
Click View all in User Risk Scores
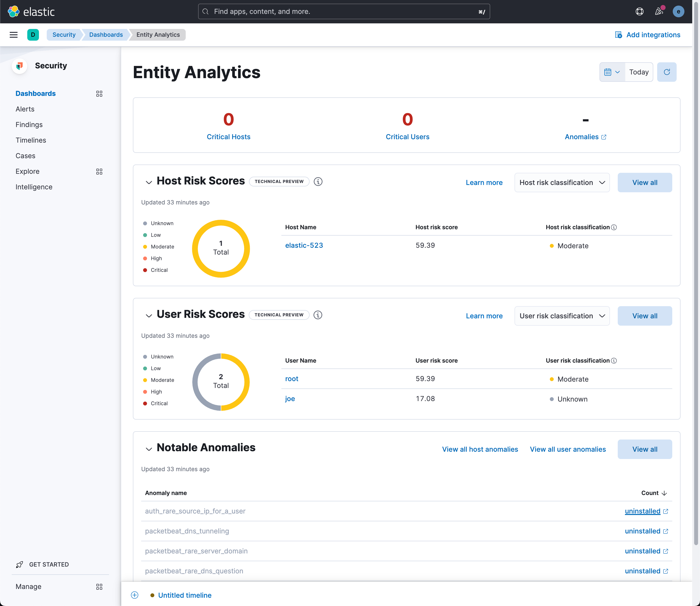coord(645,316)
